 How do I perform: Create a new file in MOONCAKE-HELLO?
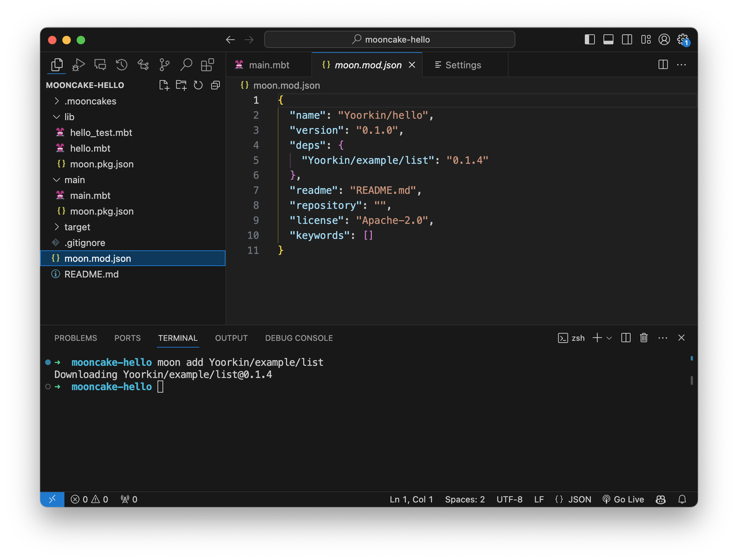pos(164,85)
